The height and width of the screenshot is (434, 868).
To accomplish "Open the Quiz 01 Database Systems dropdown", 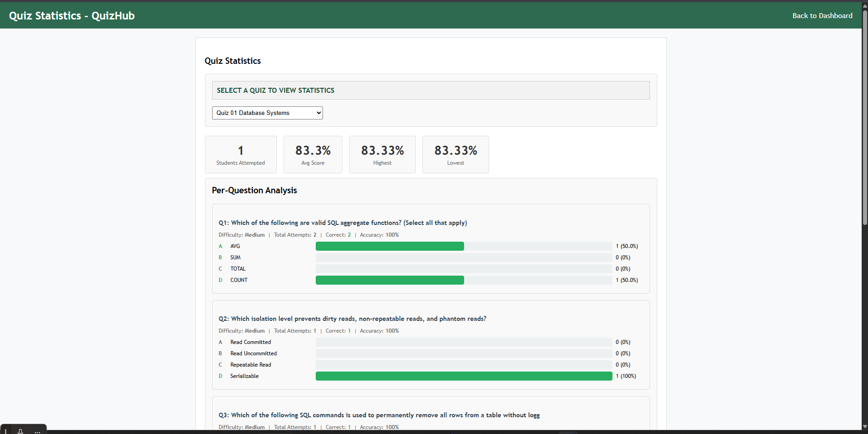I will click(x=267, y=113).
